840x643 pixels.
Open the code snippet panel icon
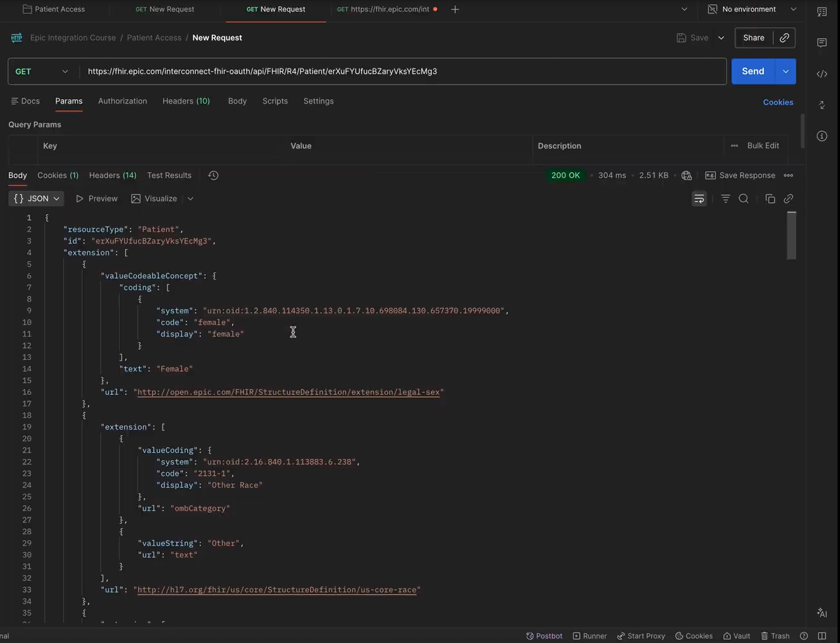pos(822,74)
